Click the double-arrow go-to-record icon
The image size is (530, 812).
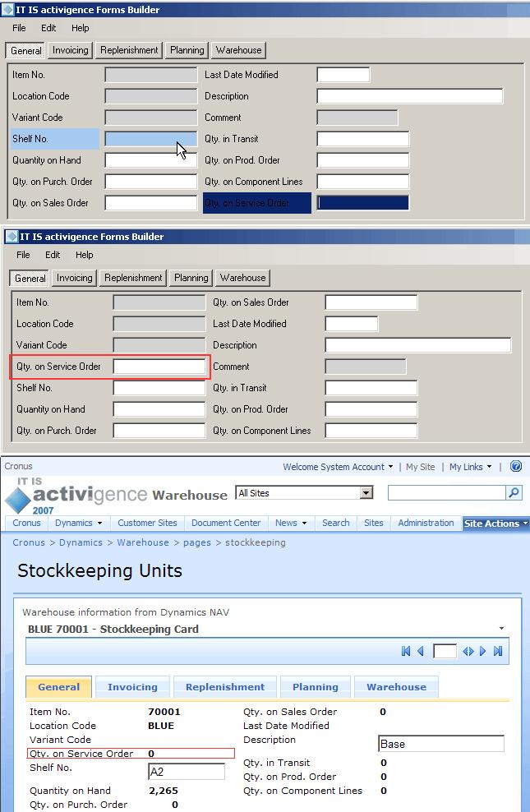coord(468,651)
